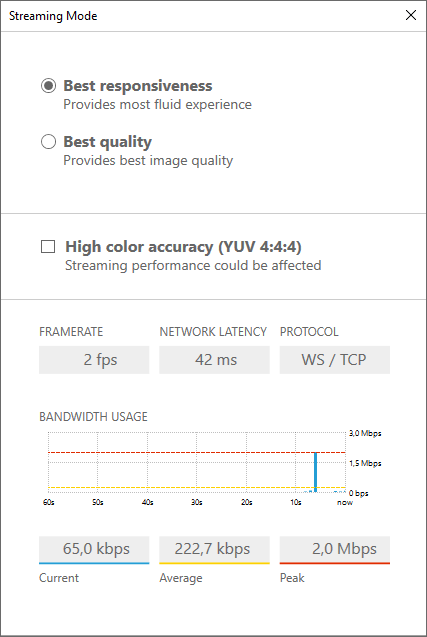Screen dimensions: 427x637
Task: Click the 42 ms network latency field
Action: point(214,360)
